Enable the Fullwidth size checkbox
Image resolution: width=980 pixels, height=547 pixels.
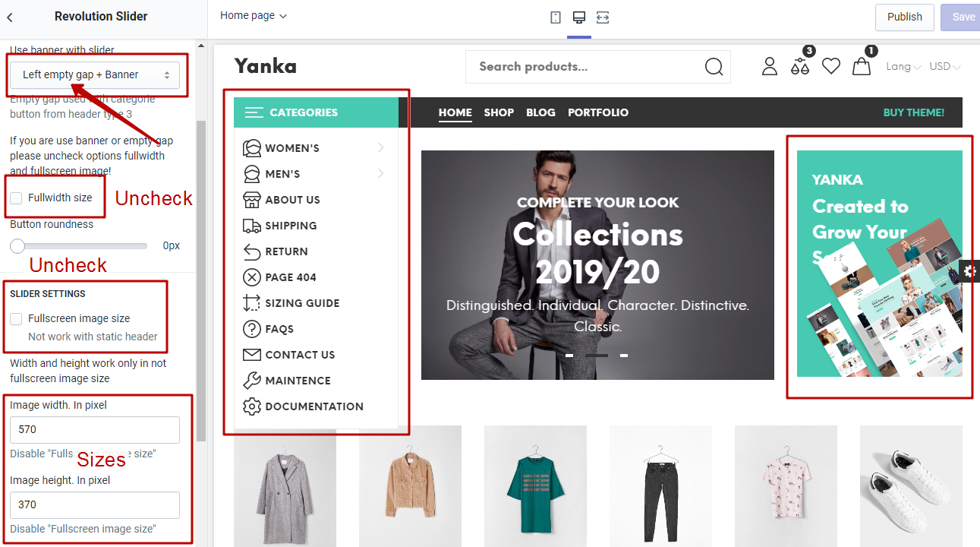click(16, 197)
